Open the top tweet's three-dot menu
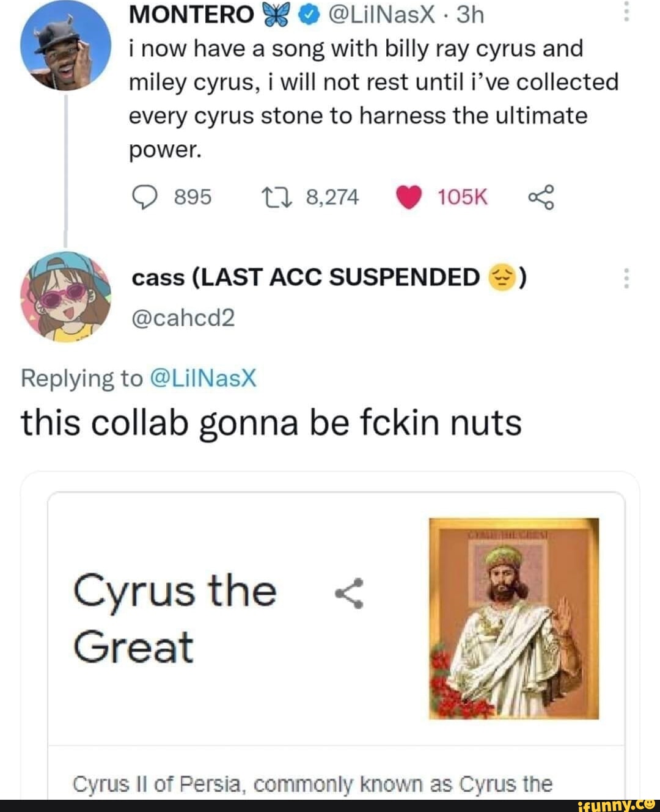Screen dimensions: 660x812 pyautogui.click(x=625, y=11)
